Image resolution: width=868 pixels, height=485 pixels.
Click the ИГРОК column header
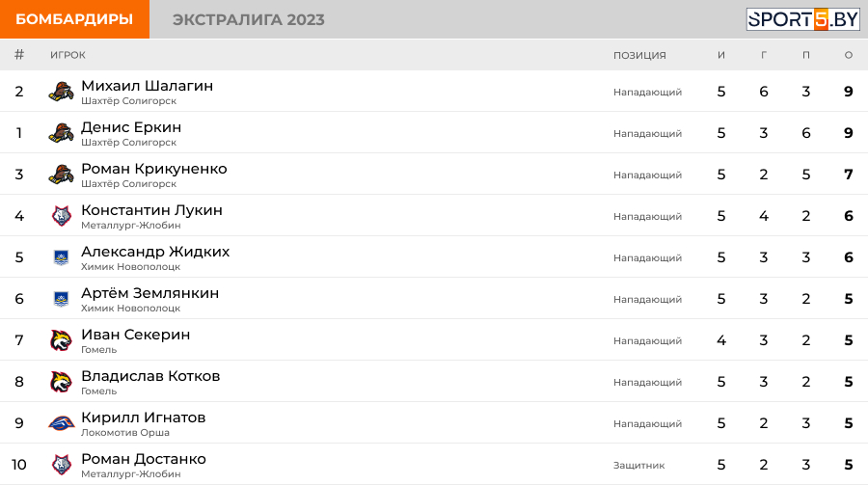coord(68,55)
